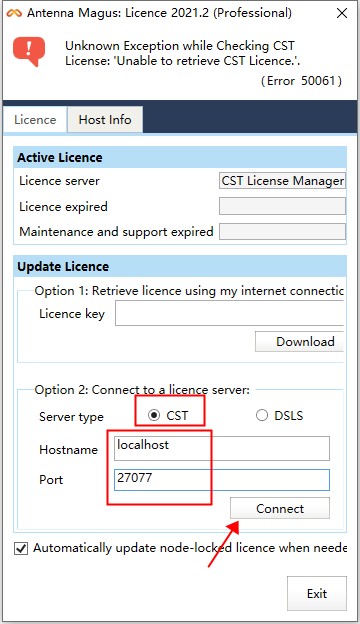Image resolution: width=360 pixels, height=624 pixels.
Task: Toggle automatically update node-locked licence checkbox
Action: pyautogui.click(x=21, y=548)
